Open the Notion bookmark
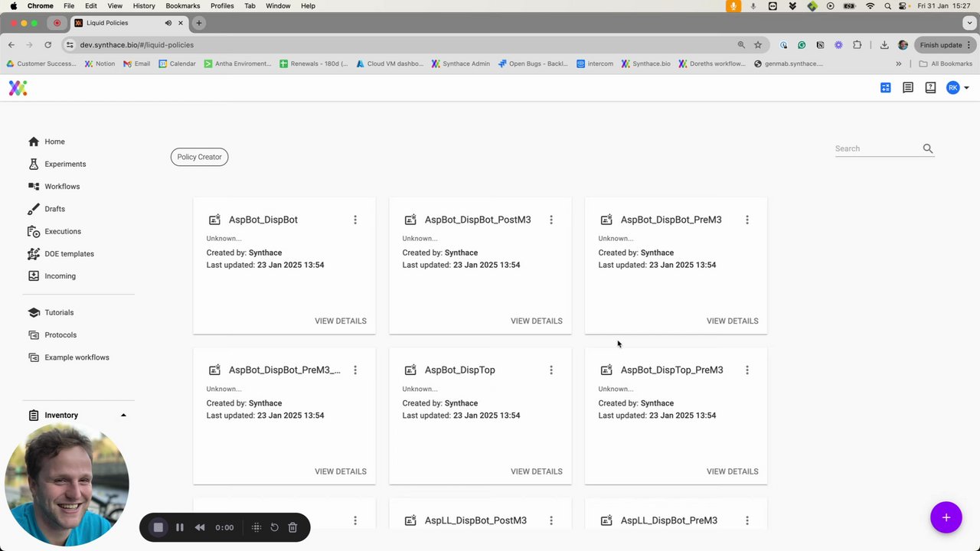Image resolution: width=980 pixels, height=551 pixels. tap(100, 64)
